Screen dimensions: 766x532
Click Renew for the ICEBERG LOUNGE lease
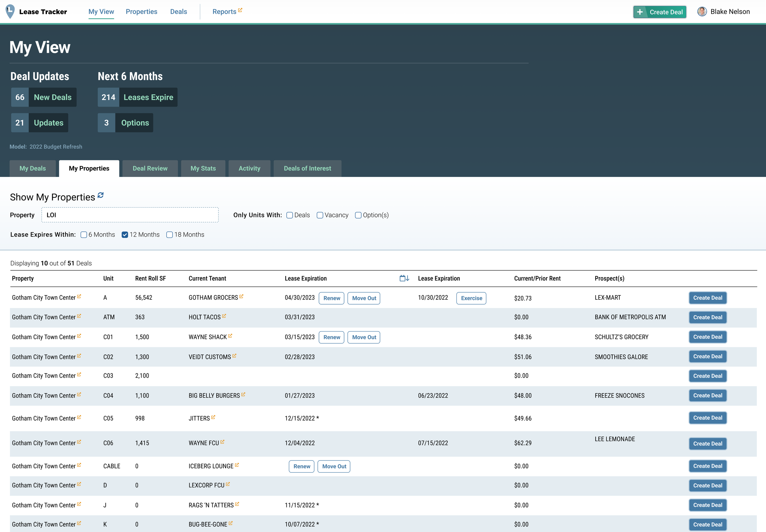tap(301, 466)
